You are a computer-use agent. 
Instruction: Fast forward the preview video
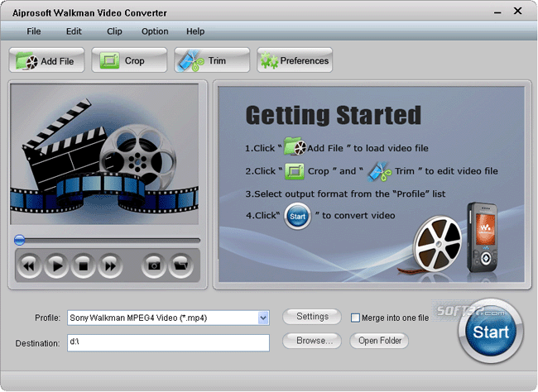(x=110, y=265)
